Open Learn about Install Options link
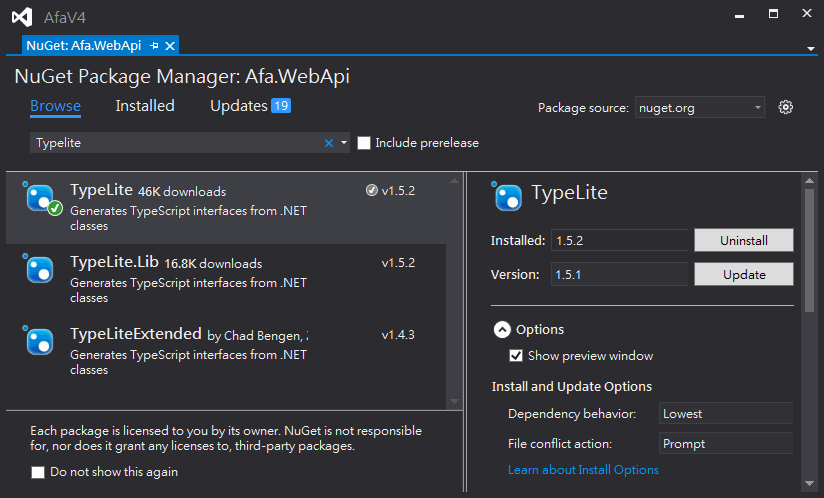Image resolution: width=824 pixels, height=498 pixels. coord(583,470)
